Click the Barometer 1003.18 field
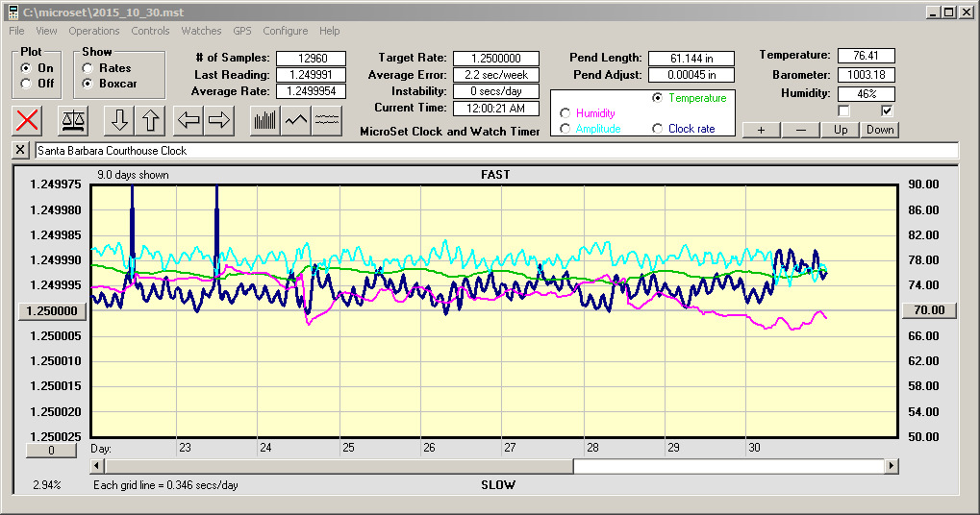Image resolution: width=980 pixels, height=515 pixels. (x=867, y=75)
